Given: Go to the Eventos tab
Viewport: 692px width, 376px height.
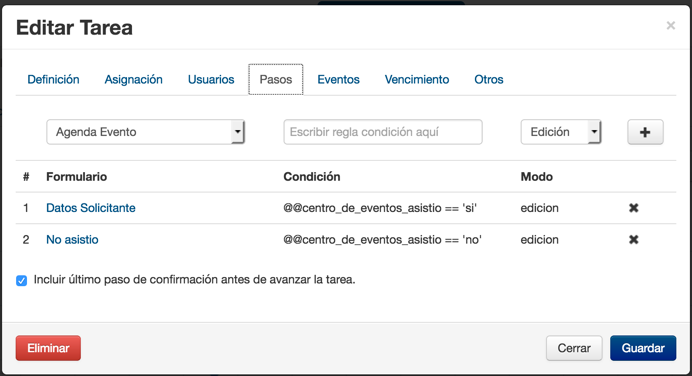Looking at the screenshot, I should [x=338, y=79].
